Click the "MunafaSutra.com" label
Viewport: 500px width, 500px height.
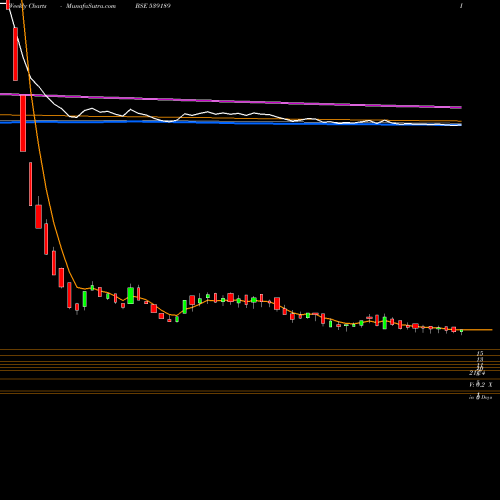click(91, 6)
